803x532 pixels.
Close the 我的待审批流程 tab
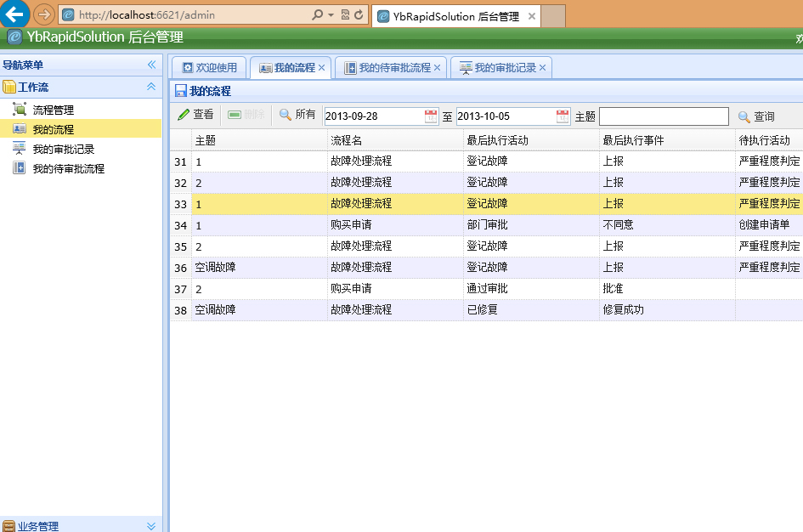[438, 68]
